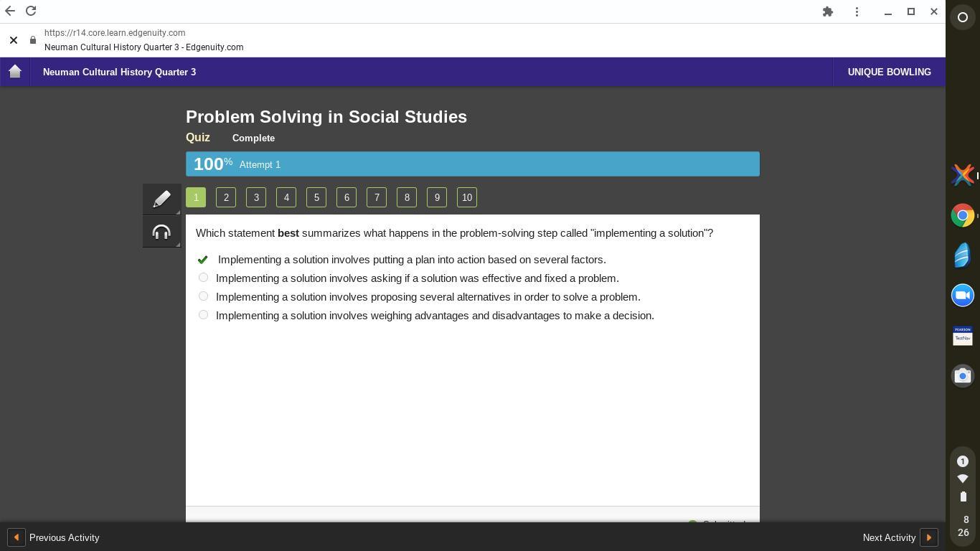
Task: Open the browser extensions puzzle icon
Action: coord(828,11)
